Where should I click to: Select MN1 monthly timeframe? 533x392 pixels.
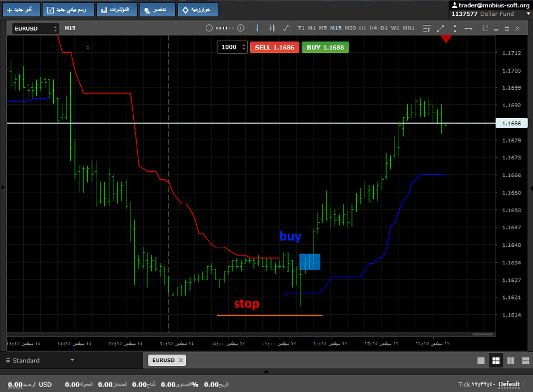click(x=409, y=28)
